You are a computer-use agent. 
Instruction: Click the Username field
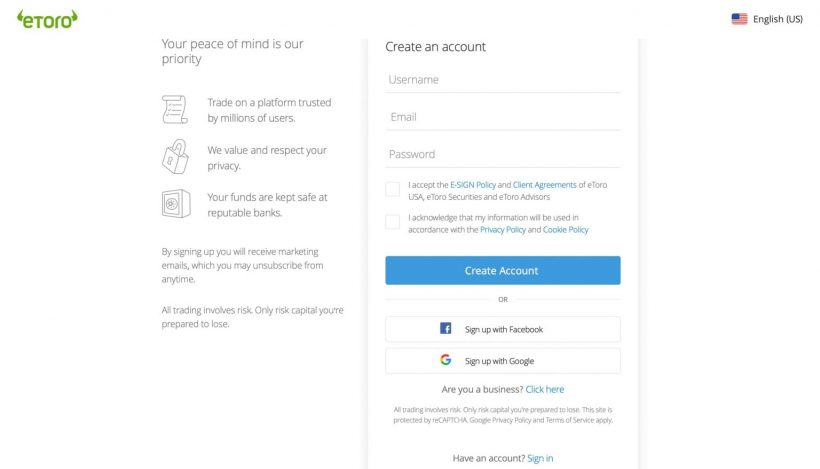(503, 80)
